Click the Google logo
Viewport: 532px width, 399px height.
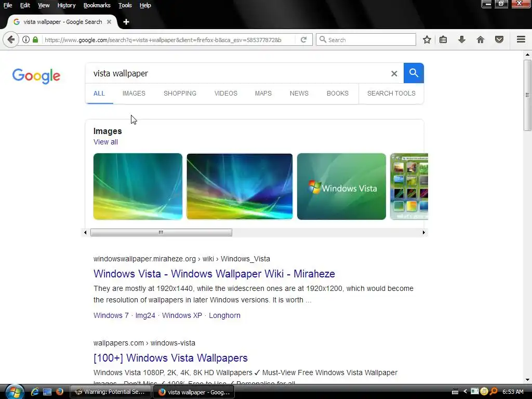(36, 76)
